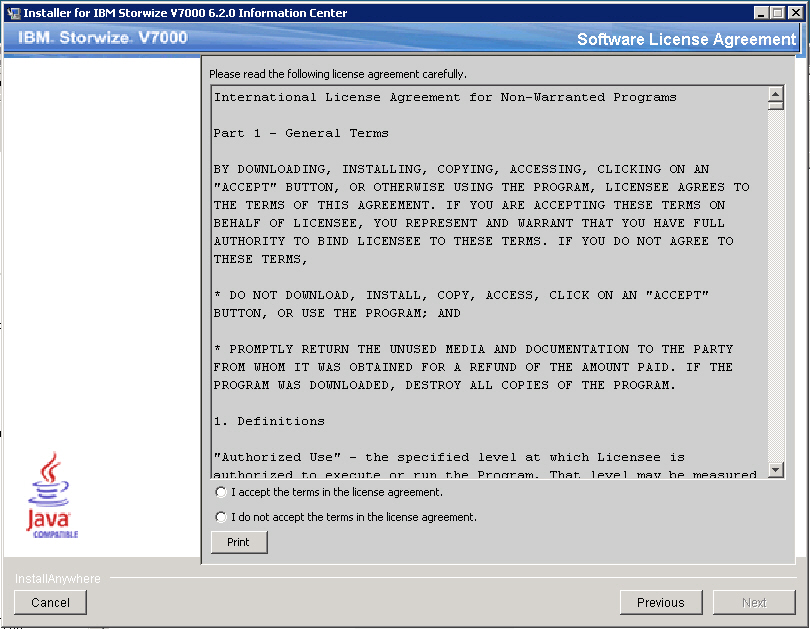
Task: Maximize the installer window
Action: 777,13
